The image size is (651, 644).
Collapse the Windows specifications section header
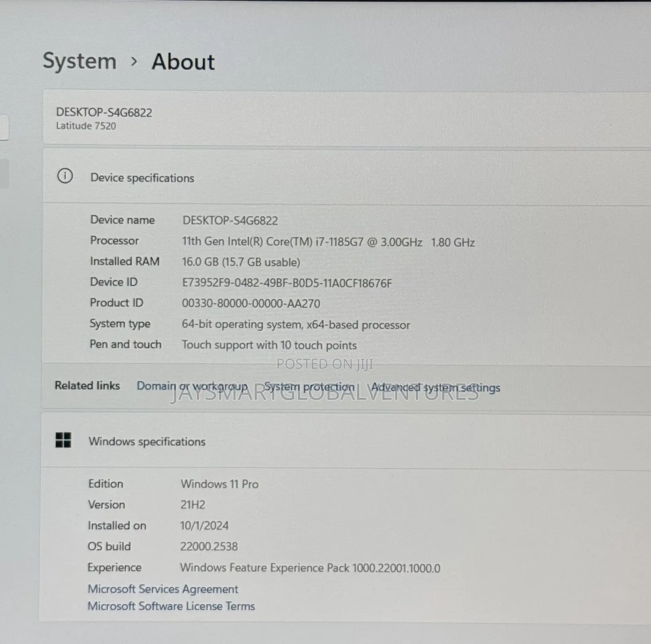pos(346,441)
